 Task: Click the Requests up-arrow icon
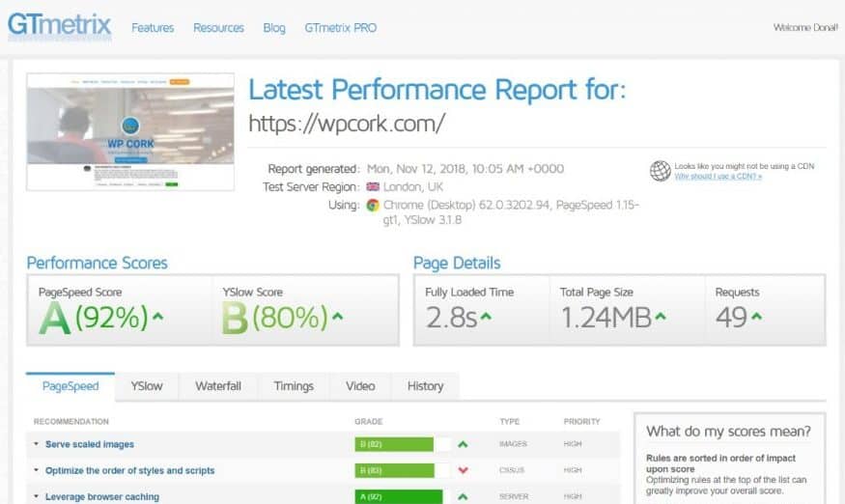756,317
